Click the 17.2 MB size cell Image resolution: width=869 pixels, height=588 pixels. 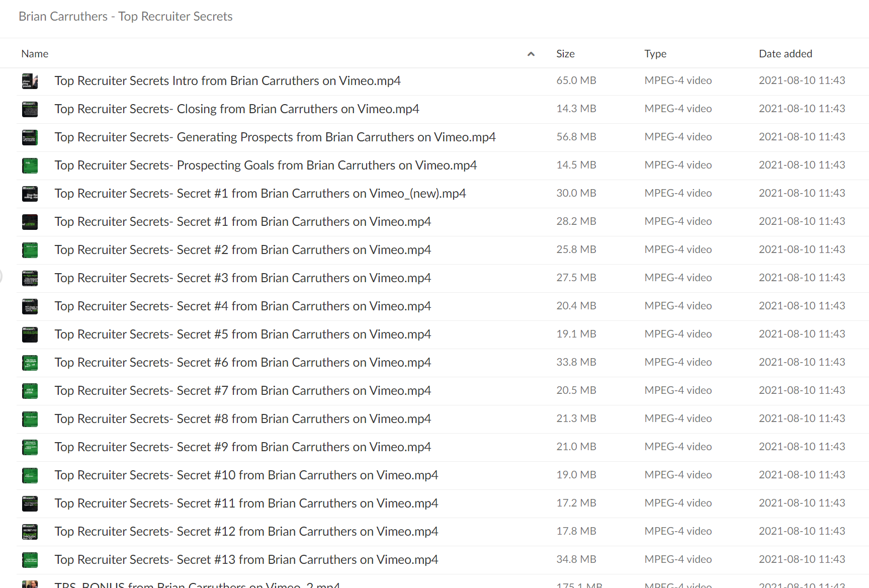pyautogui.click(x=576, y=503)
